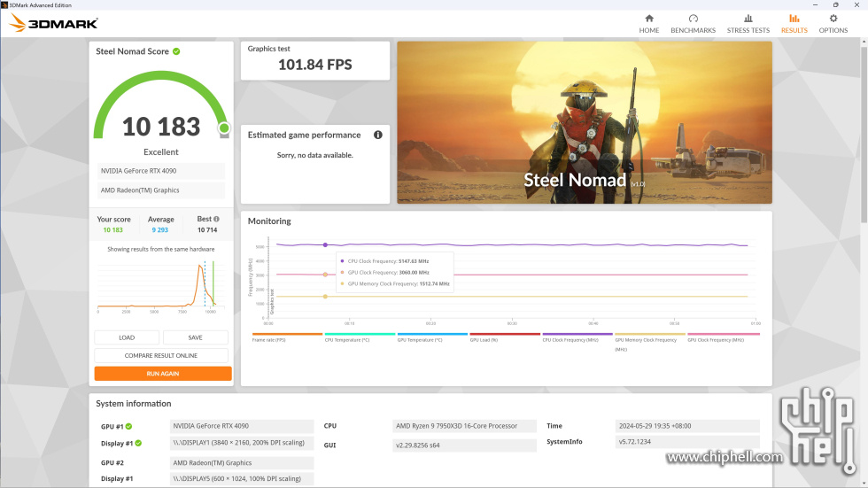Select the NVIDIA GeForce RTX 4090 score field

161,171
